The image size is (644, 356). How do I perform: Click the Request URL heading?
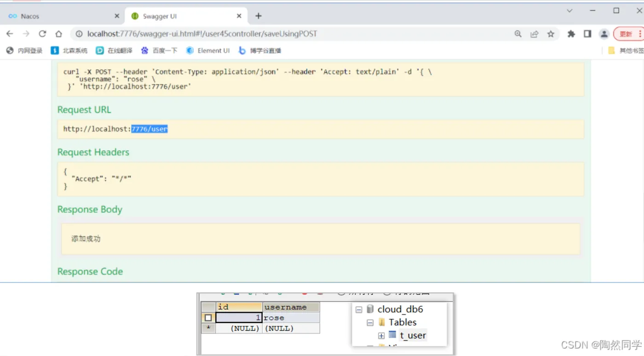(84, 110)
